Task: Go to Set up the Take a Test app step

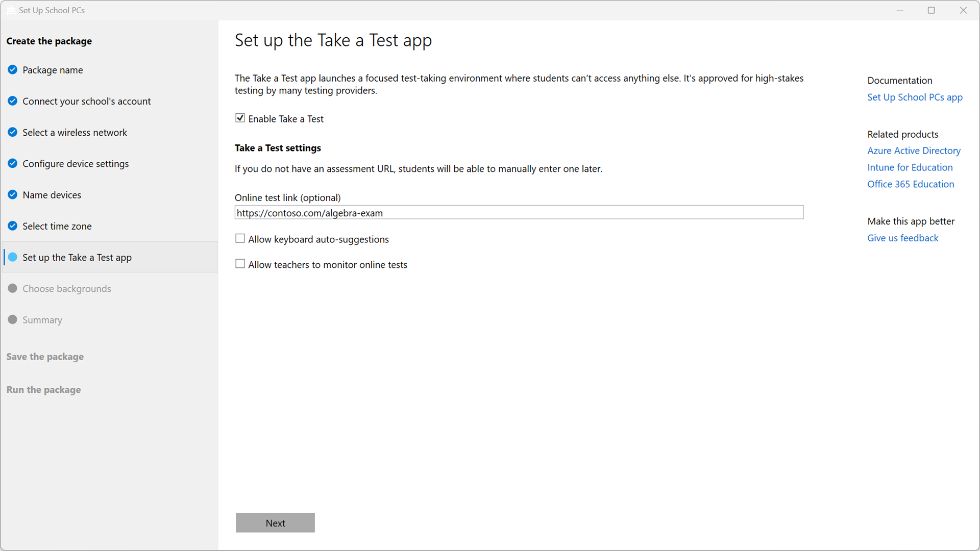Action: 77,257
